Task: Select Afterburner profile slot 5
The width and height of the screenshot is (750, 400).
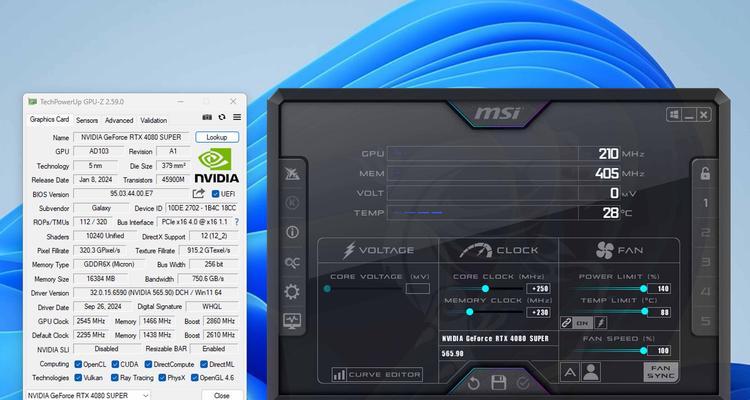Action: click(705, 321)
